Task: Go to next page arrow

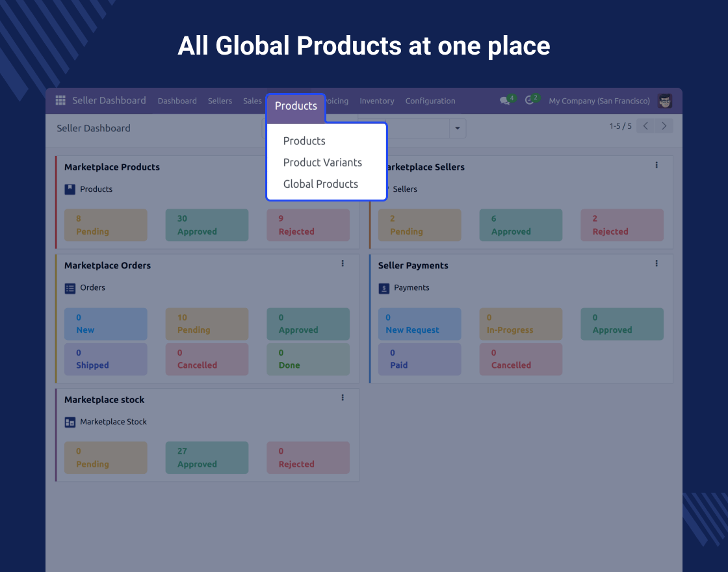Action: (664, 126)
